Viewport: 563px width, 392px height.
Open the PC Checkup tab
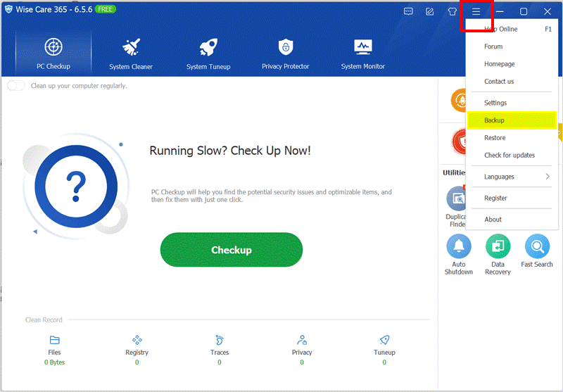[x=53, y=54]
